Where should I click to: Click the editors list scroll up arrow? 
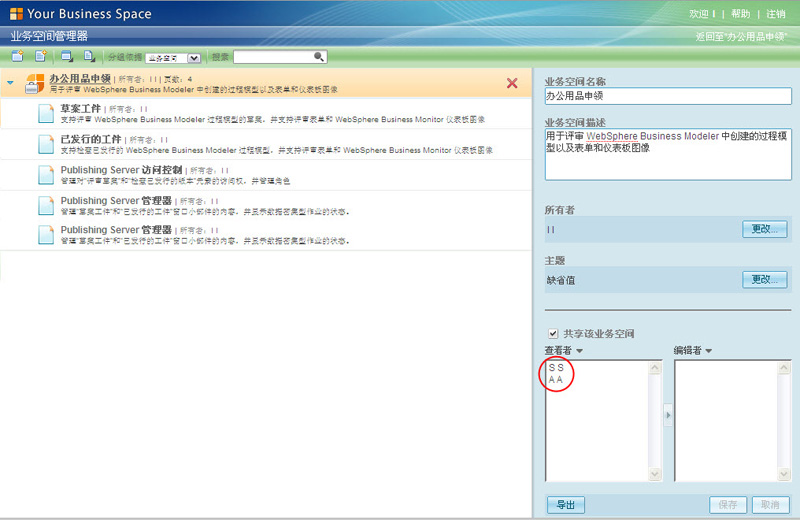point(784,367)
